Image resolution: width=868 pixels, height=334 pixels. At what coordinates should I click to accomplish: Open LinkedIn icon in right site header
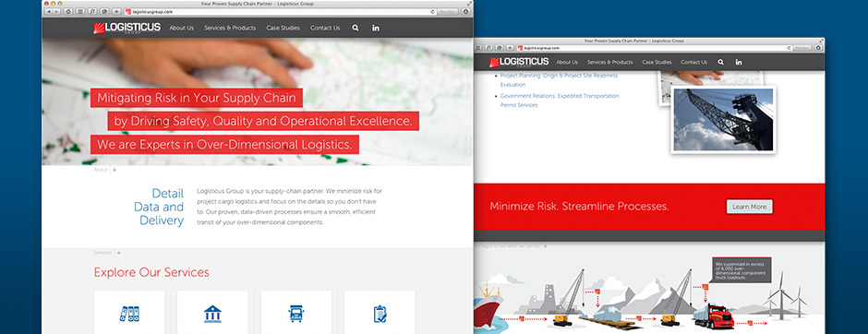click(x=739, y=62)
